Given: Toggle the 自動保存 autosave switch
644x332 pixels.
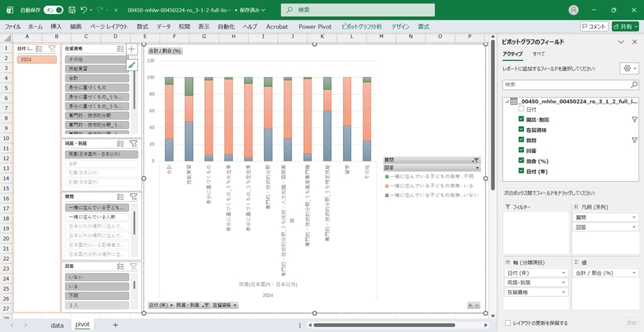Looking at the screenshot, I should (x=53, y=10).
